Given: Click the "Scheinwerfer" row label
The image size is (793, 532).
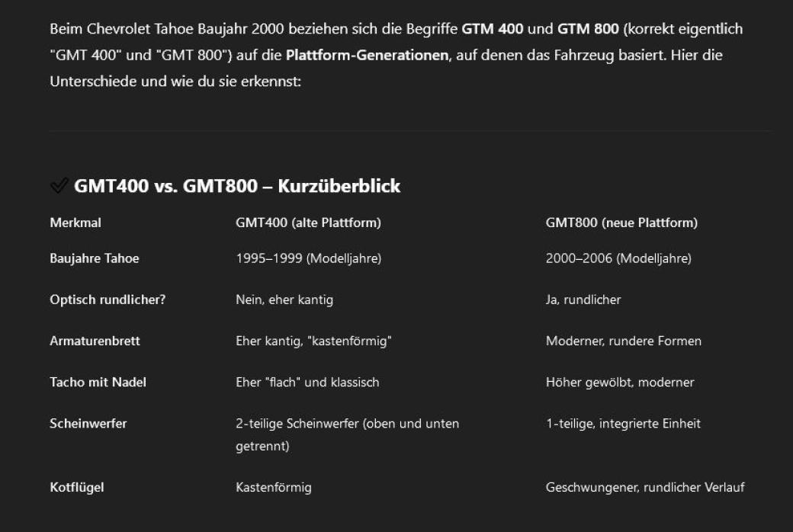Looking at the screenshot, I should coord(88,423).
